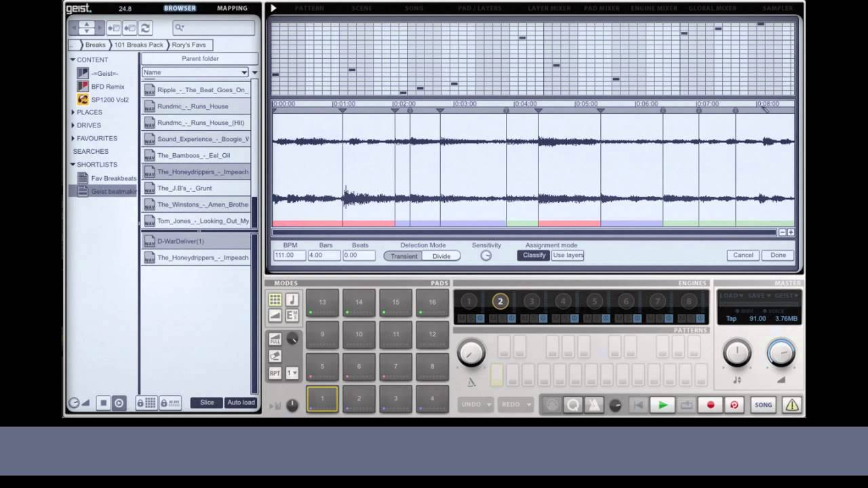The width and height of the screenshot is (868, 488).
Task: Select the velocity ramp mode icon
Action: pos(275,315)
